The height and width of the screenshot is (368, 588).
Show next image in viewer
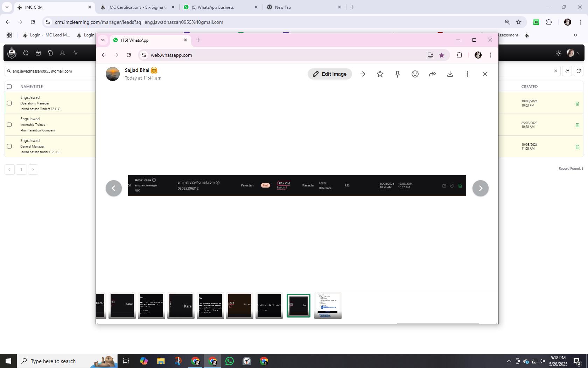[x=481, y=188]
